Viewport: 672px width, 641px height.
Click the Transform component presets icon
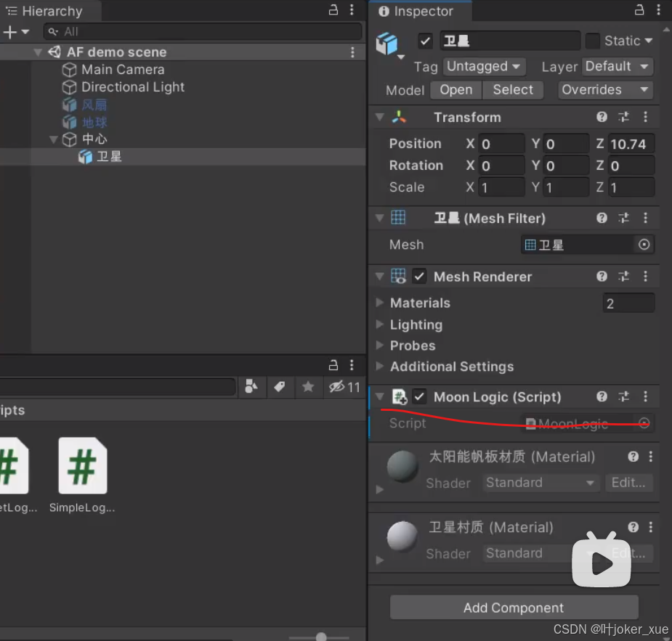click(623, 117)
